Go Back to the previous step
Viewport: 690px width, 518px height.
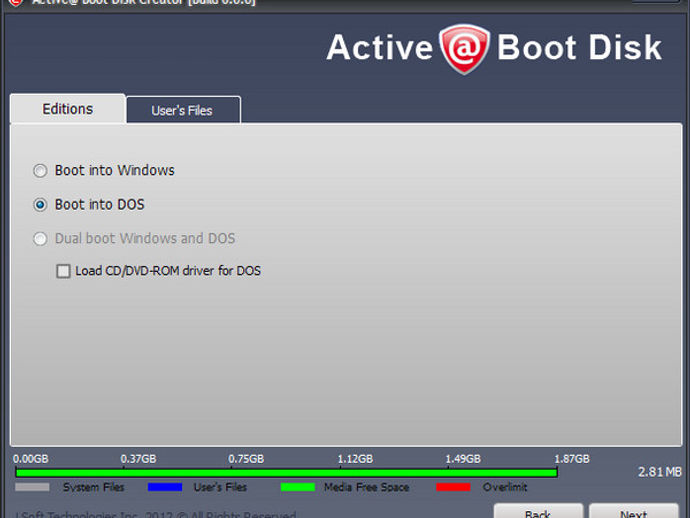[x=538, y=511]
